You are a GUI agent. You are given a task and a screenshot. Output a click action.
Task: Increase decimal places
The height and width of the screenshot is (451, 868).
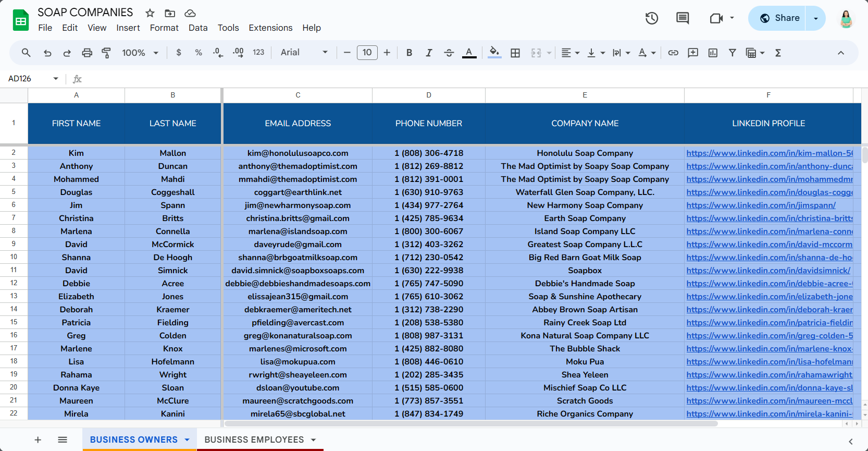tap(238, 53)
